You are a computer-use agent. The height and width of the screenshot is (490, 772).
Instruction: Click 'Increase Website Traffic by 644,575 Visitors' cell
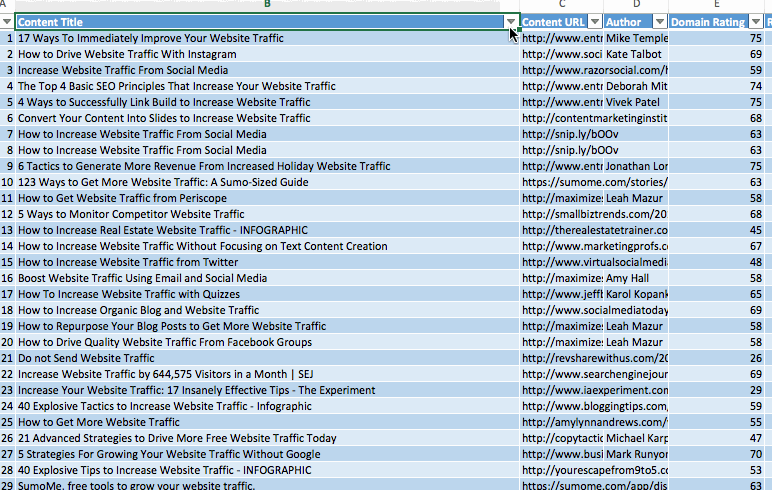tap(267, 374)
